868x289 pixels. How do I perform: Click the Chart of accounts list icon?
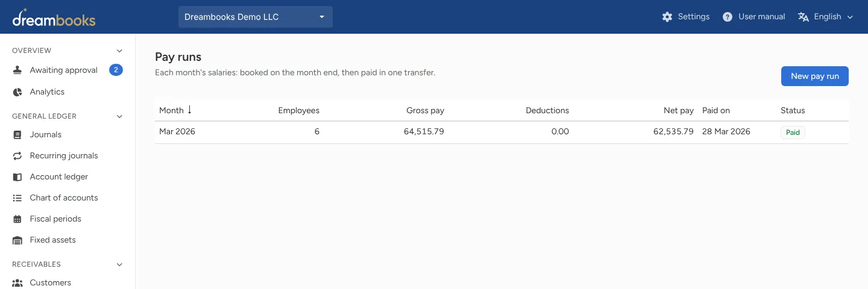coord(17,198)
